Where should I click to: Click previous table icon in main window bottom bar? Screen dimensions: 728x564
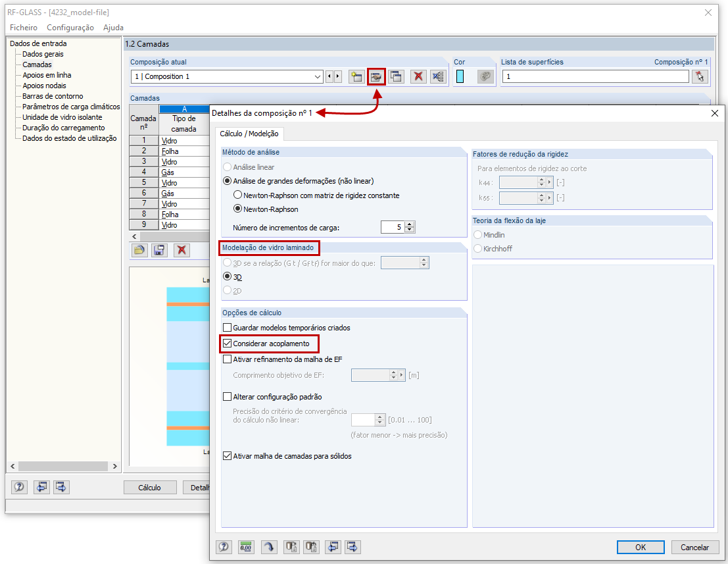pos(41,487)
